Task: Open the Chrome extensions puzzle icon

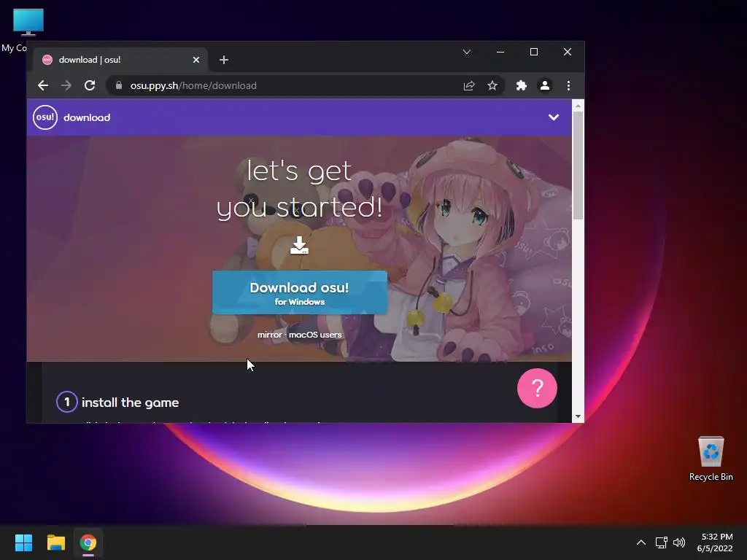Action: (521, 86)
